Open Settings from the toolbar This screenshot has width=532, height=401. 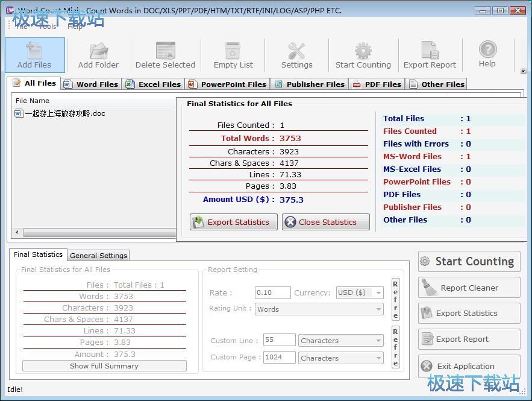296,55
